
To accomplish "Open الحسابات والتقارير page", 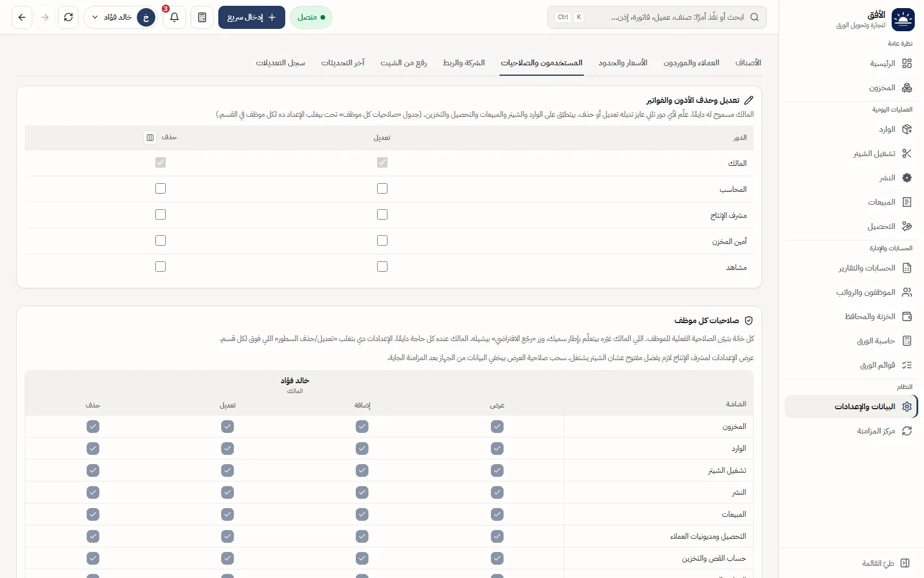I will tap(851, 268).
